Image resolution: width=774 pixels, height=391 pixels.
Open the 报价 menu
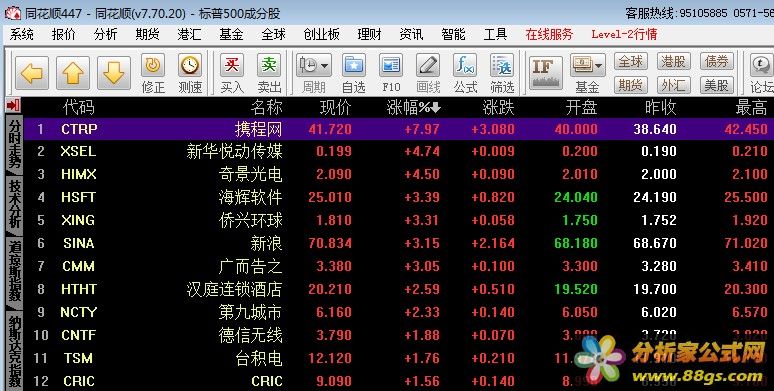[x=64, y=35]
